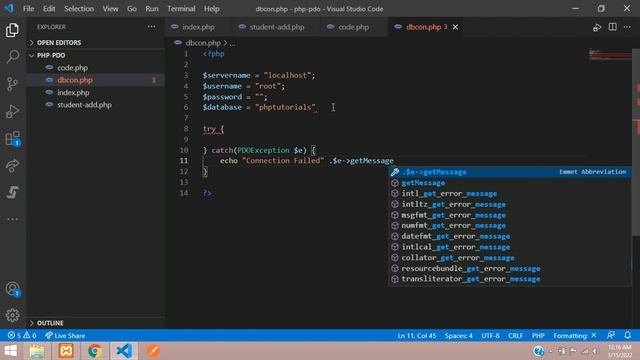The image size is (640, 360).
Task: Click the help icon in system tray
Action: (538, 351)
